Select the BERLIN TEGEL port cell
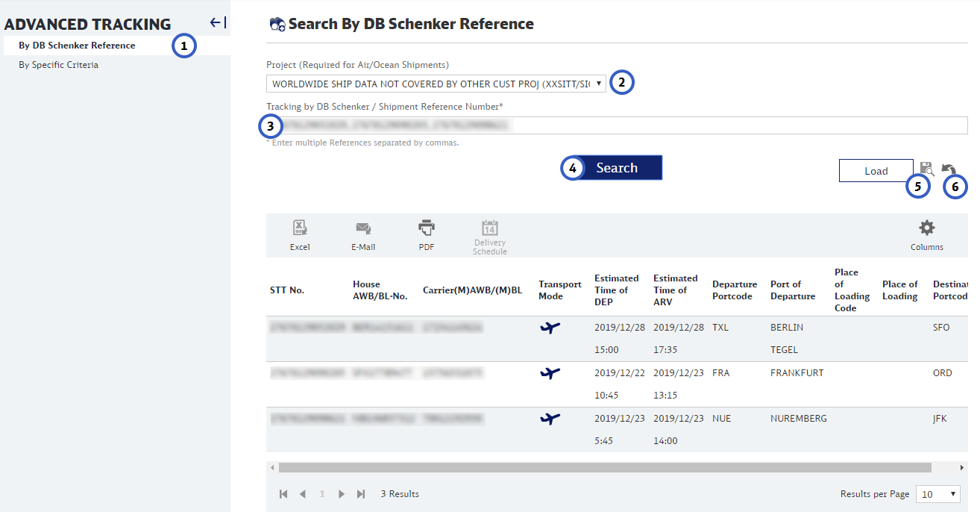Screen dimensions: 980x512 point(787,339)
